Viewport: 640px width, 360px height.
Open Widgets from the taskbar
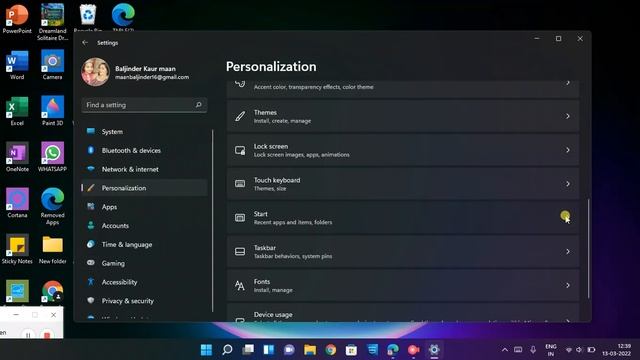269,350
